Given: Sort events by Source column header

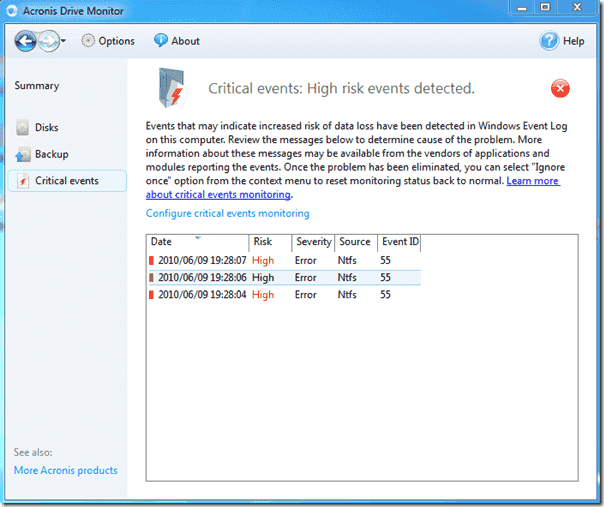Looking at the screenshot, I should click(x=356, y=243).
